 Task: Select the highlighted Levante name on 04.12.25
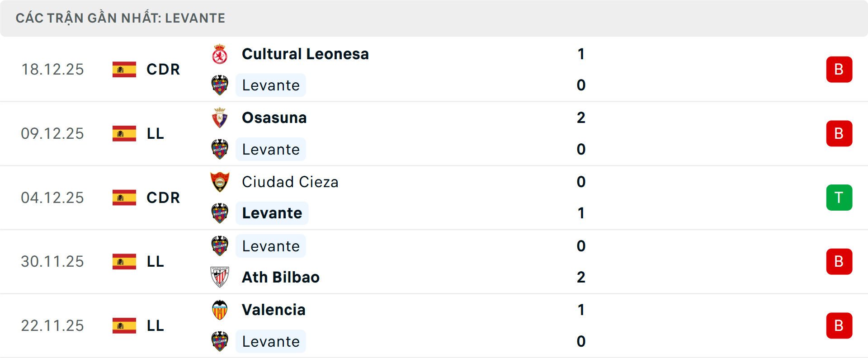272,213
